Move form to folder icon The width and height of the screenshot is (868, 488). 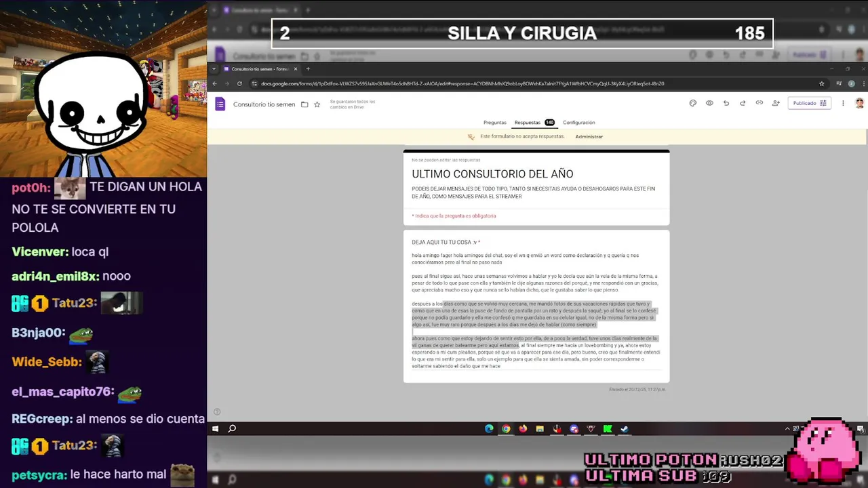[304, 104]
